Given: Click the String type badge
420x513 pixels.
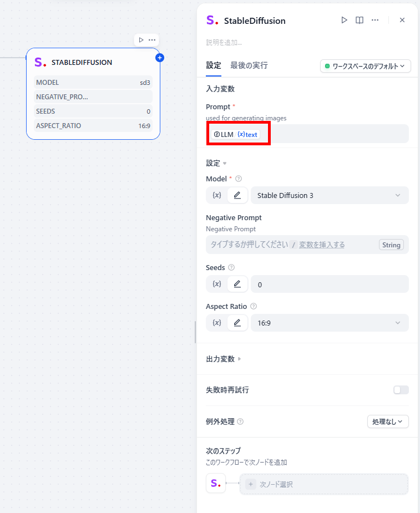Looking at the screenshot, I should [391, 245].
